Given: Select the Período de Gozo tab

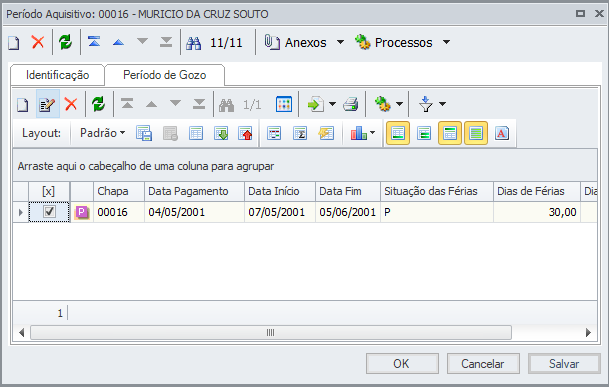Looking at the screenshot, I should click(164, 75).
